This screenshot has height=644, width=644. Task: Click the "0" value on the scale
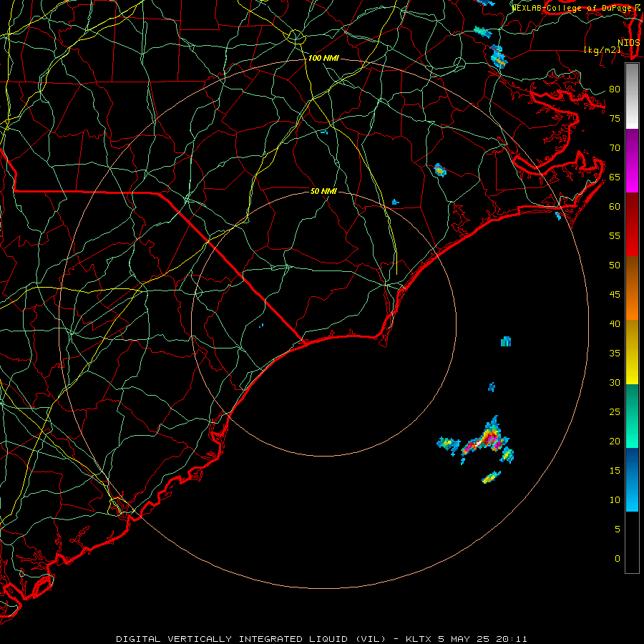pos(618,559)
